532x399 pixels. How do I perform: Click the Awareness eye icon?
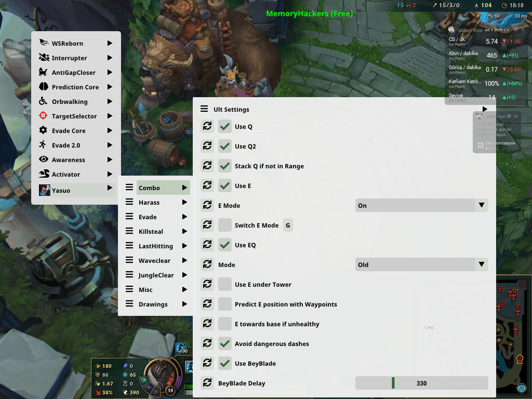pos(44,159)
